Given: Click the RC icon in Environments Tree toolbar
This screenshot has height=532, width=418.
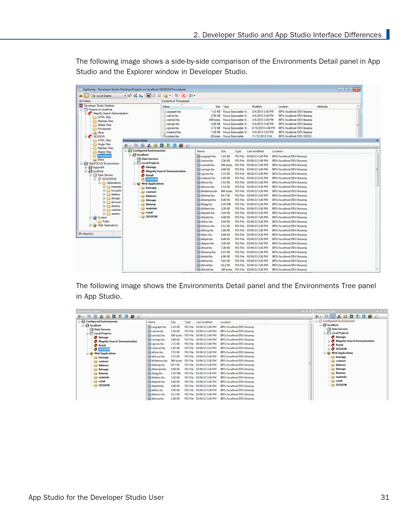Looking at the screenshot, I should click(364, 316).
